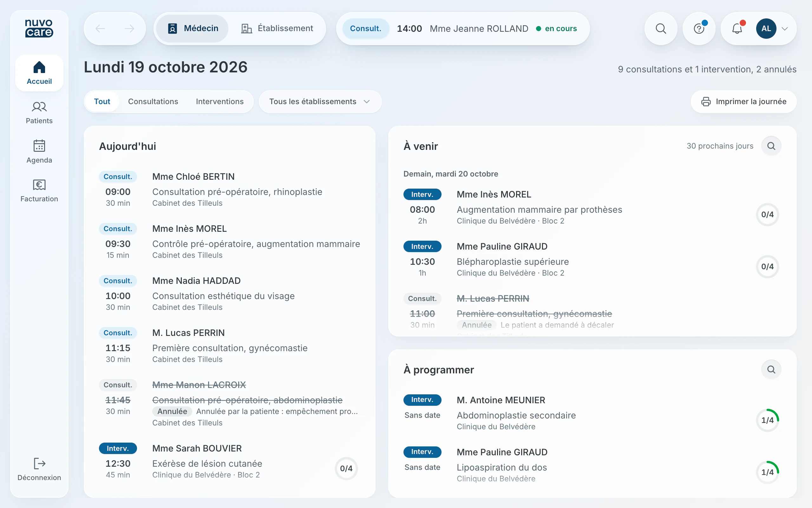Click Interv. badge on Sarah BOUVIER row

tap(118, 448)
